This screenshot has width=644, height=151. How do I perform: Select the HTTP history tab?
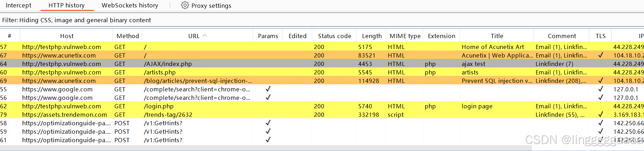67,5
